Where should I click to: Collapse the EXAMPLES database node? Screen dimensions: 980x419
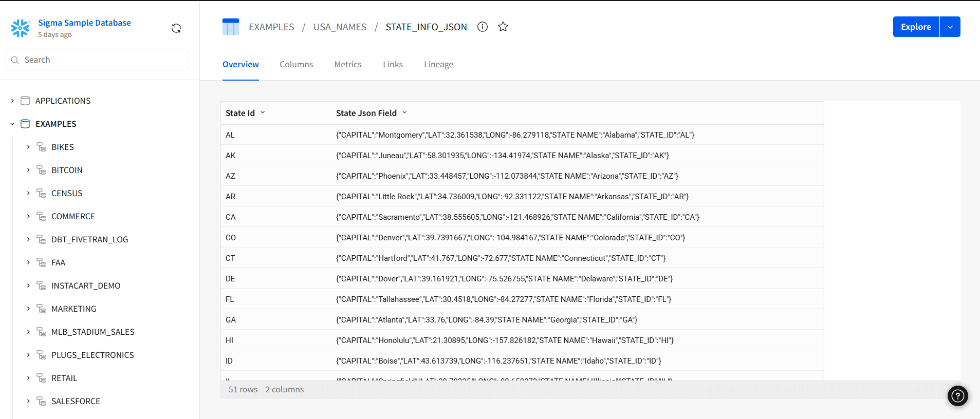[x=12, y=124]
